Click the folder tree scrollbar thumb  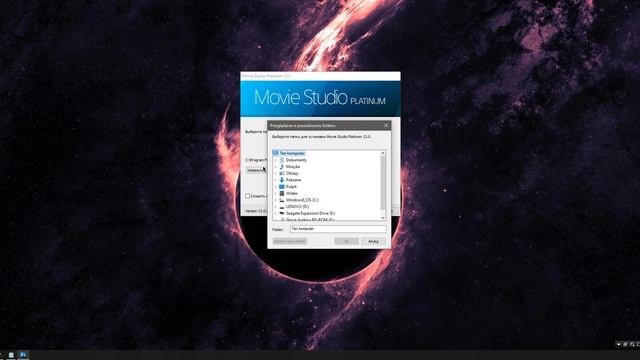tap(383, 183)
